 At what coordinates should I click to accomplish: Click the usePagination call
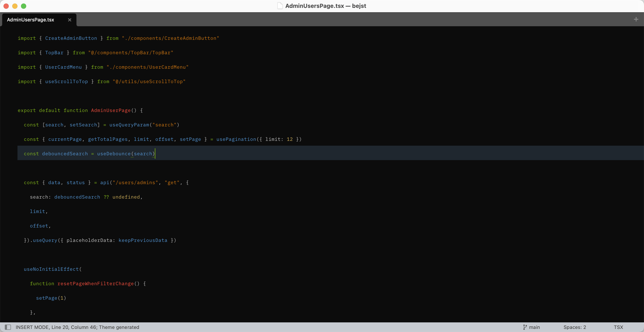click(236, 139)
